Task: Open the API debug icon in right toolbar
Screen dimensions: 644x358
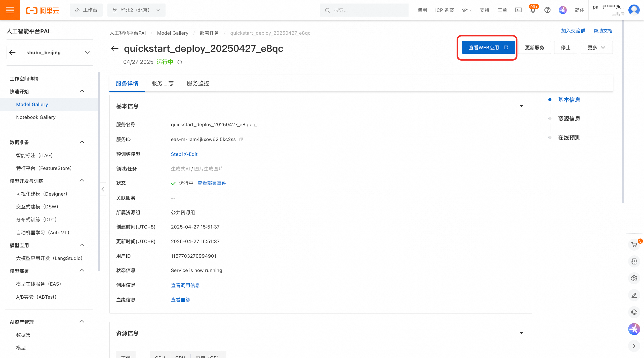Action: (634, 261)
